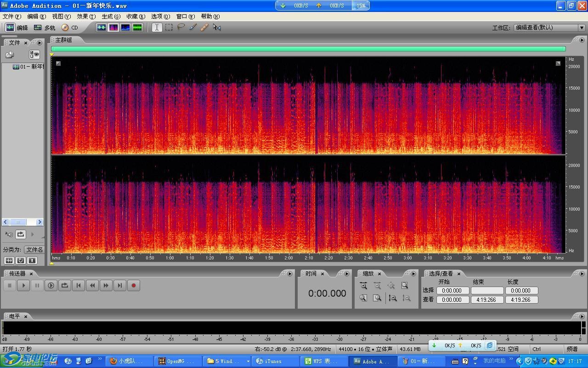Click zoom in vertically icon

pyautogui.click(x=392, y=298)
